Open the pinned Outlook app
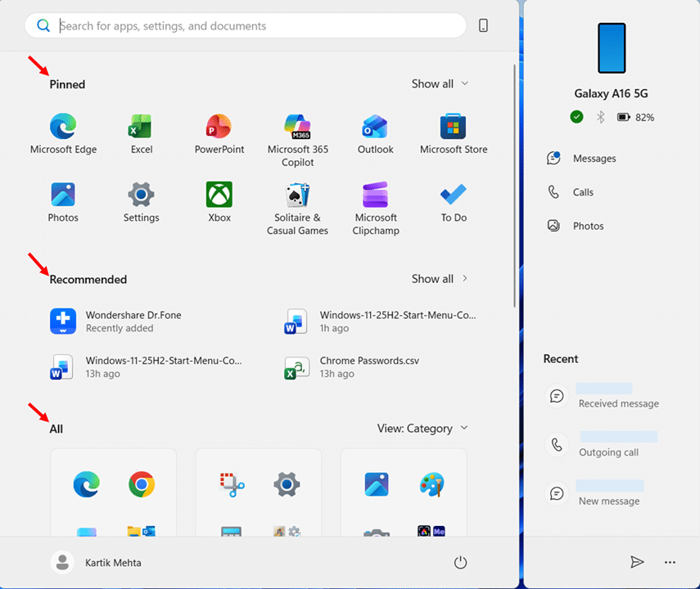This screenshot has height=589, width=700. pos(375,133)
